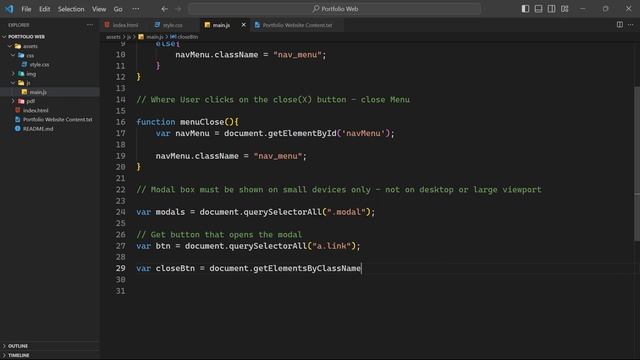Click the vertical editor scrollbar

pos(637,163)
